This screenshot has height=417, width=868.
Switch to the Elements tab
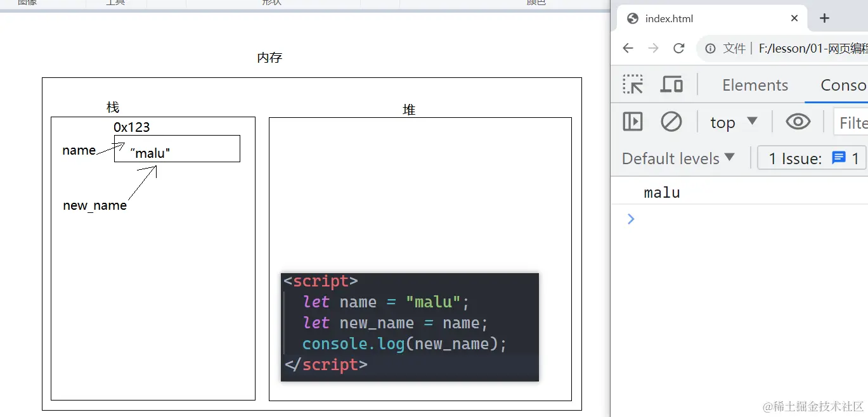click(755, 85)
